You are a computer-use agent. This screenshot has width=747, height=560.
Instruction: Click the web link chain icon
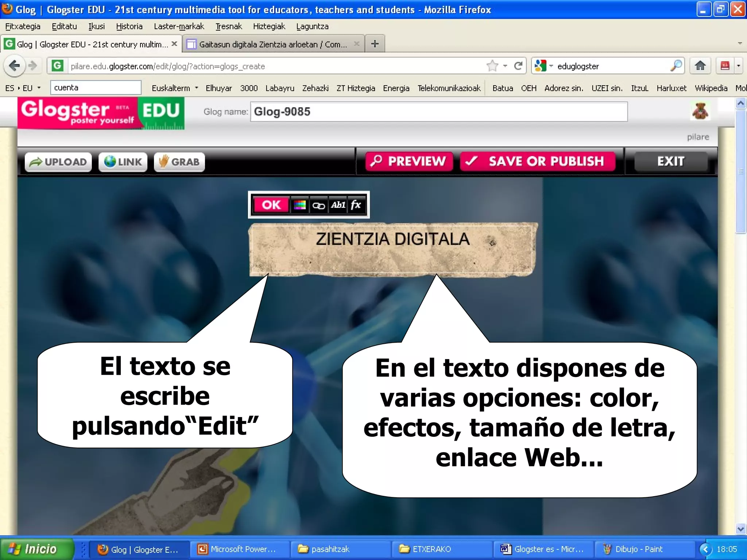pos(318,205)
